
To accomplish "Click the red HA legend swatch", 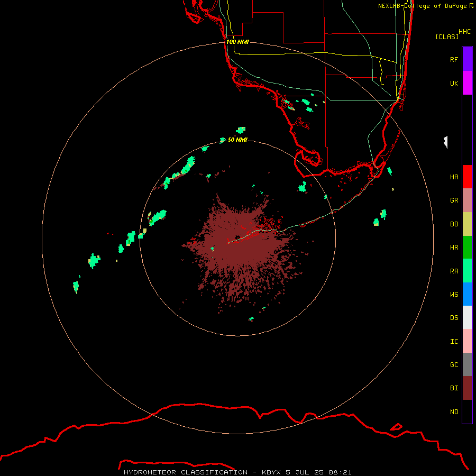I will (x=467, y=177).
